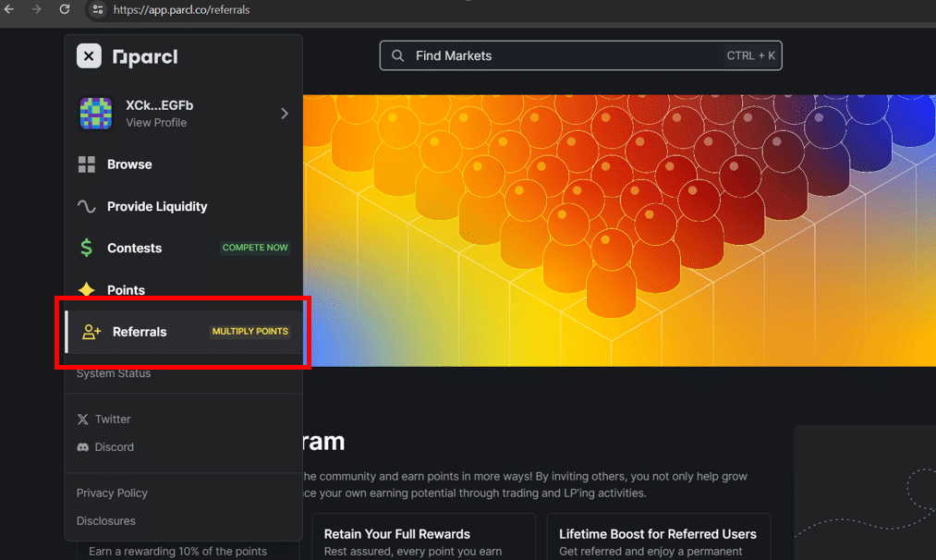Click the COMPETE NOW badge

255,247
